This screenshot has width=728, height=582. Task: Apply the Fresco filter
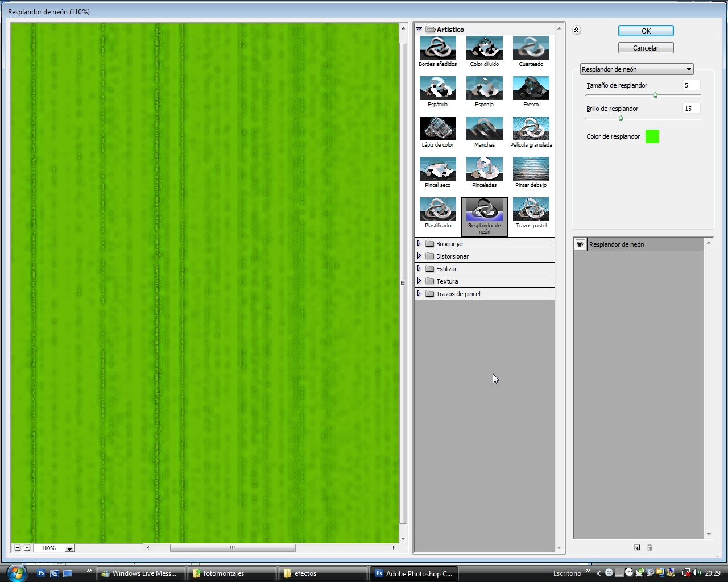coord(531,88)
